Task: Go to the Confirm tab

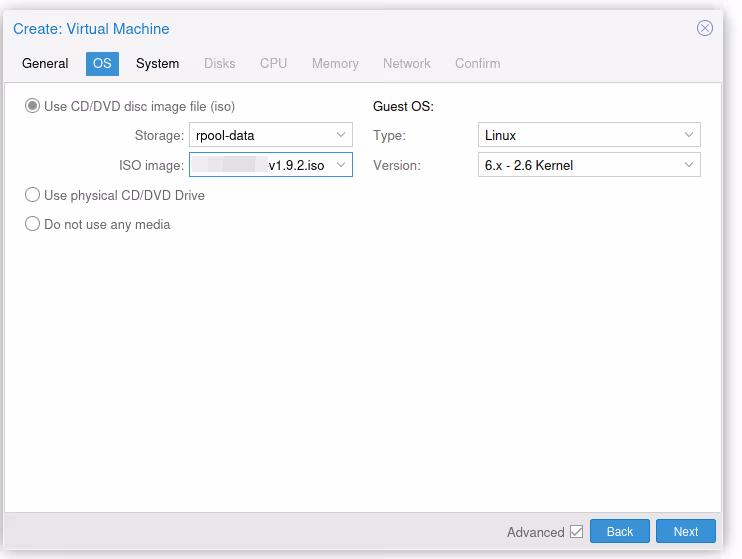Action: click(477, 63)
